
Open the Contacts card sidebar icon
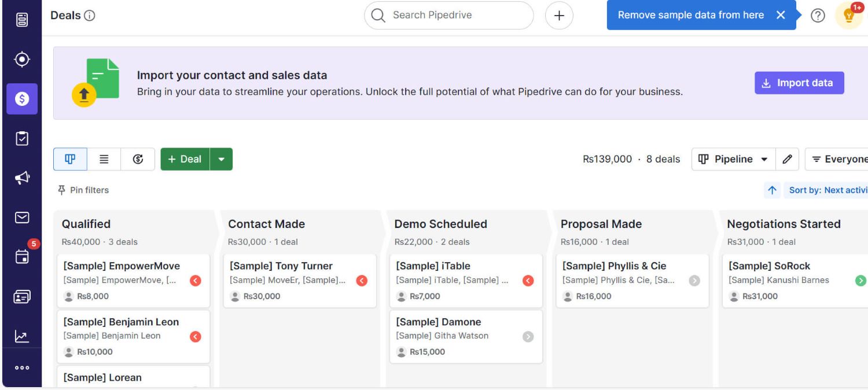pyautogui.click(x=22, y=296)
